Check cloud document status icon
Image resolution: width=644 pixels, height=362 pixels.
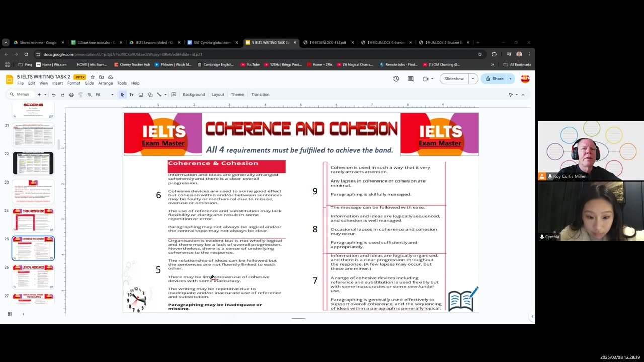[110, 77]
